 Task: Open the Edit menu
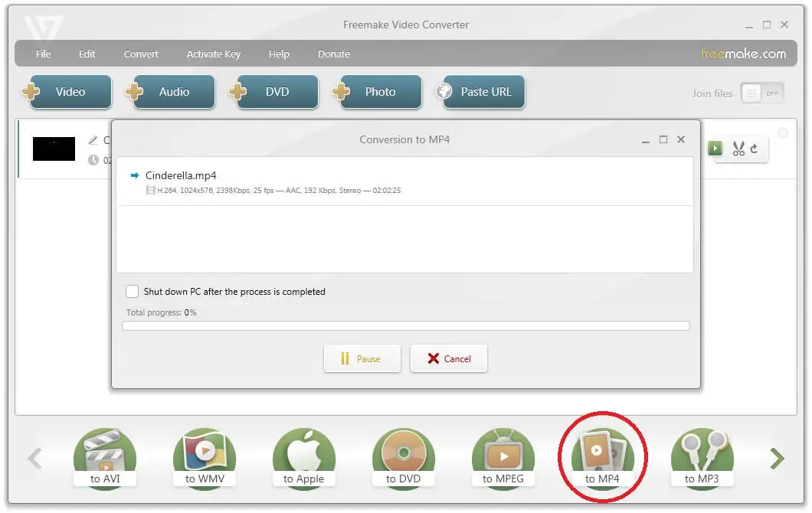pyautogui.click(x=87, y=54)
